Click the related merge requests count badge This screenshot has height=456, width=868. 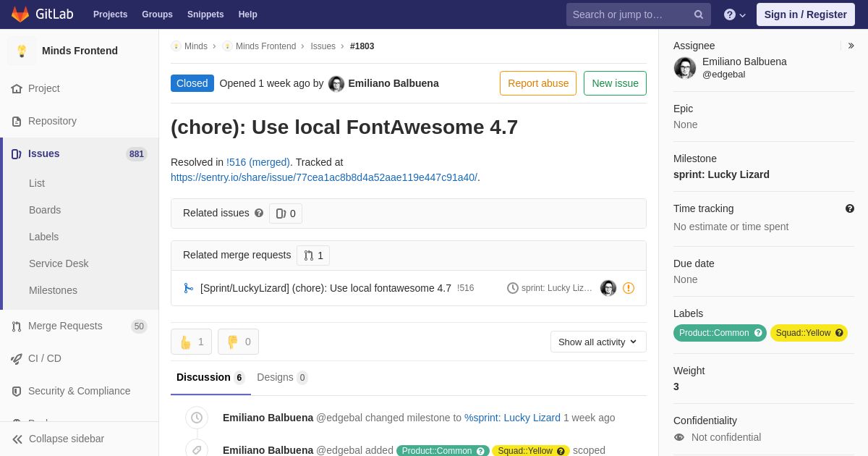click(x=313, y=256)
